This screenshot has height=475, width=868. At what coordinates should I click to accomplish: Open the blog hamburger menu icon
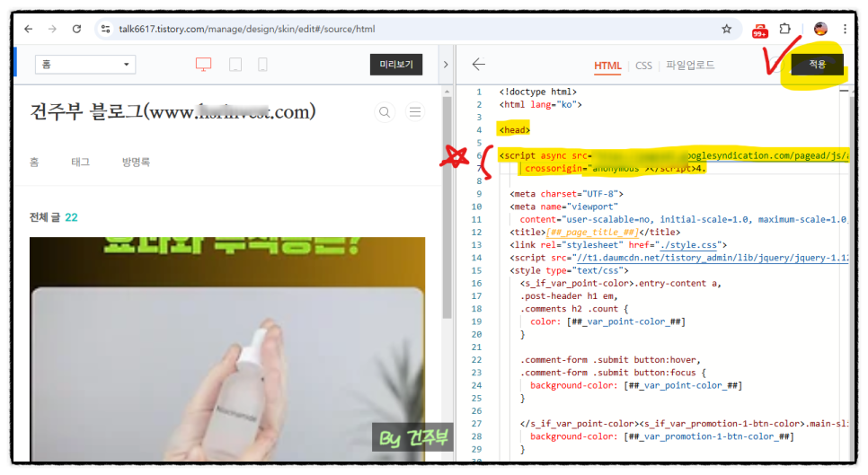(x=415, y=112)
